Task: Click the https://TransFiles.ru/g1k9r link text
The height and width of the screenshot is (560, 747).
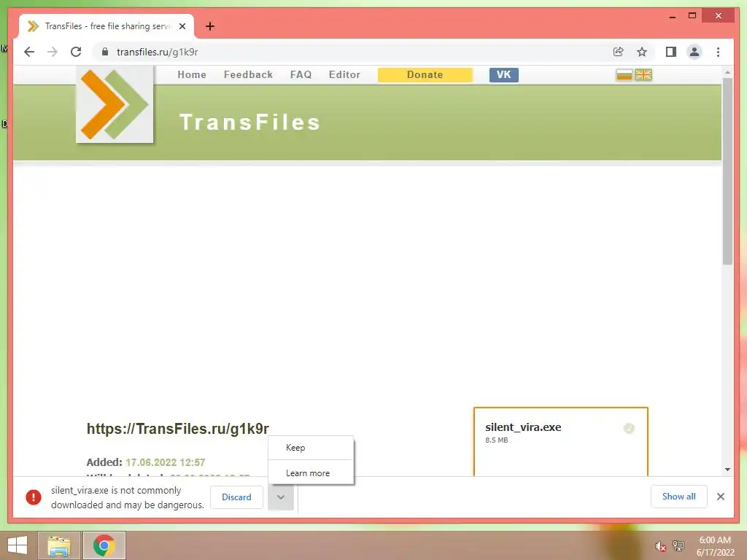Action: [x=178, y=429]
